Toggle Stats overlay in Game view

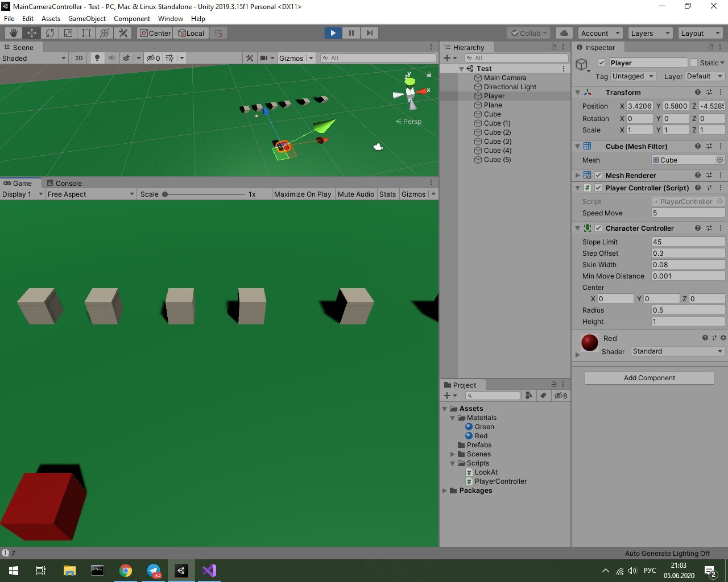point(387,194)
